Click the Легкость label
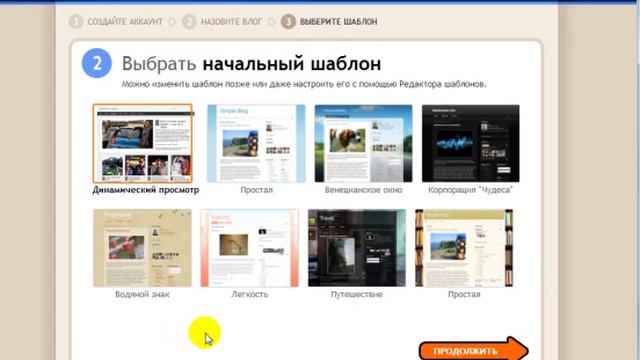This screenshot has height=360, width=640. click(x=249, y=294)
